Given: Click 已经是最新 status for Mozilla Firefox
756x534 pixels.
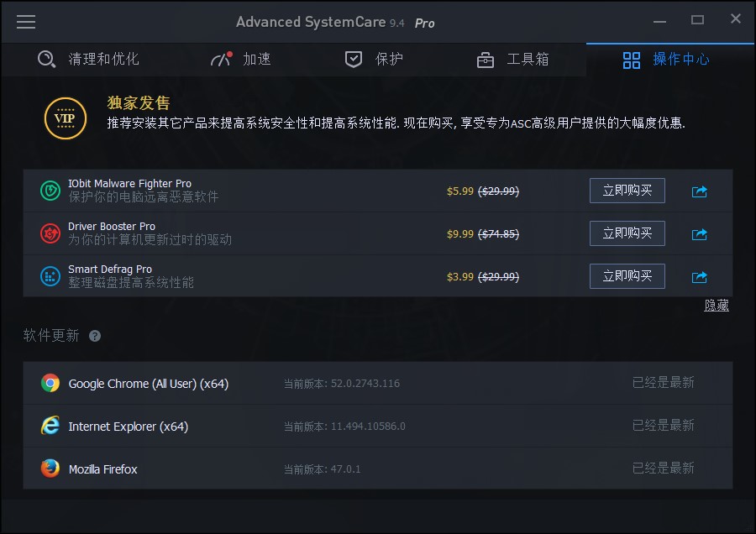Looking at the screenshot, I should pos(663,469).
